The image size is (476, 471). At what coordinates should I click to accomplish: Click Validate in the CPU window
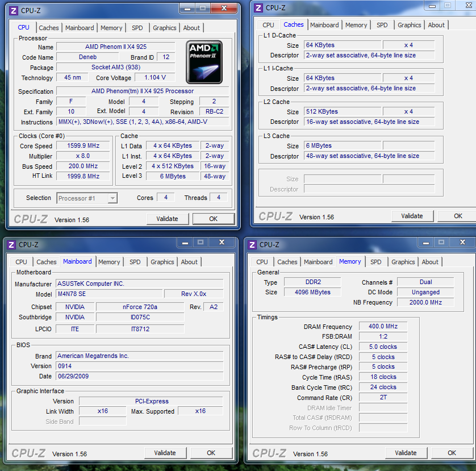pos(167,219)
